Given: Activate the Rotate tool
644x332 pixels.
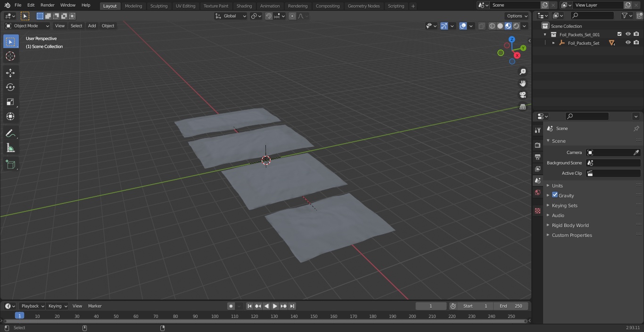Looking at the screenshot, I should 10,87.
